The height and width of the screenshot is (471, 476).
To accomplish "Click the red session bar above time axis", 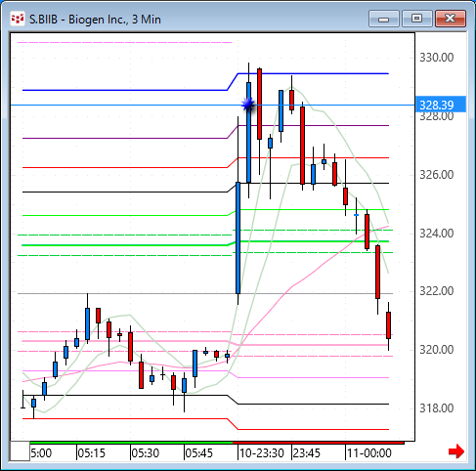I will [x=319, y=443].
